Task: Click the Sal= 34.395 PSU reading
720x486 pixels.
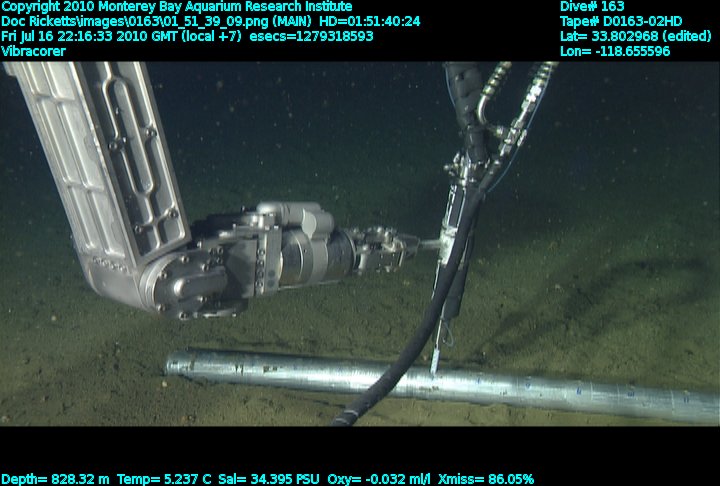Action: click(269, 479)
